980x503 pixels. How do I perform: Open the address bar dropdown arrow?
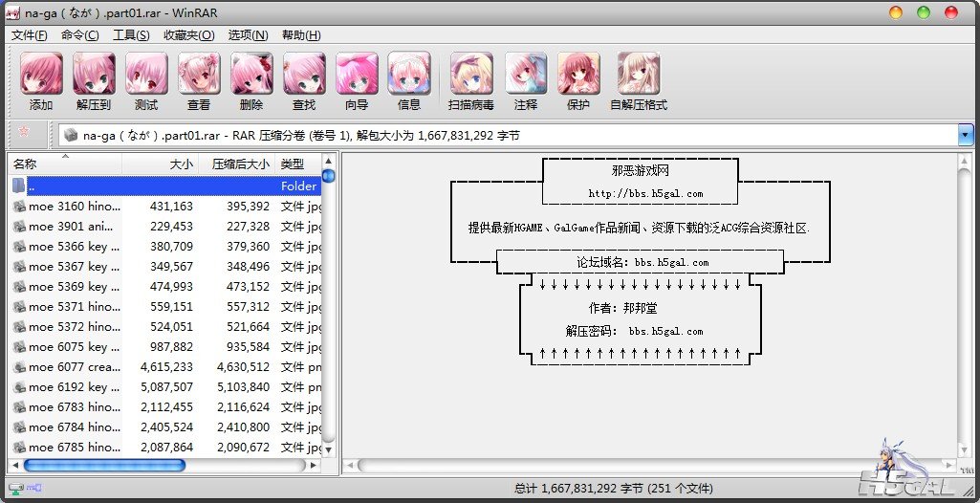tap(966, 135)
